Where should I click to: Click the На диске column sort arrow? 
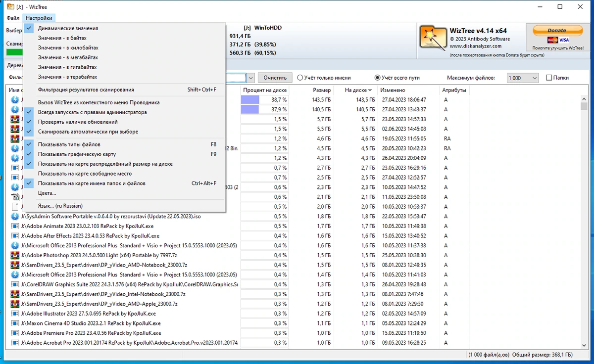pyautogui.click(x=370, y=91)
